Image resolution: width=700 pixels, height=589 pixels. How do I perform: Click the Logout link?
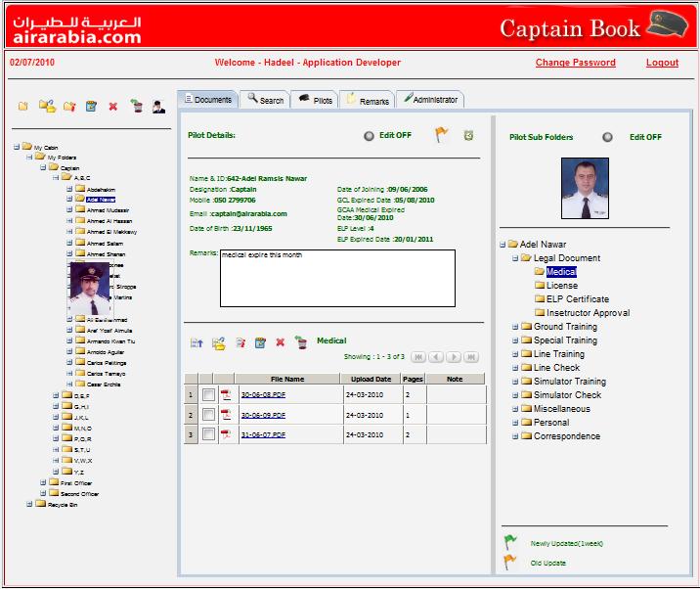coord(662,63)
